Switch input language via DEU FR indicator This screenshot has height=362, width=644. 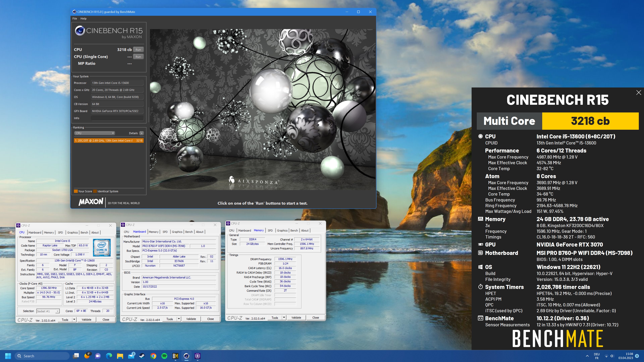pos(597,356)
